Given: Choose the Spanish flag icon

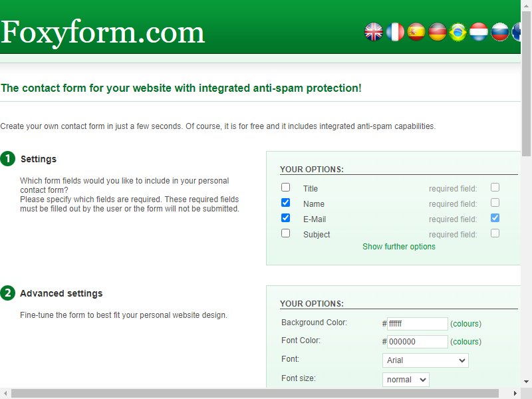Looking at the screenshot, I should tap(416, 32).
